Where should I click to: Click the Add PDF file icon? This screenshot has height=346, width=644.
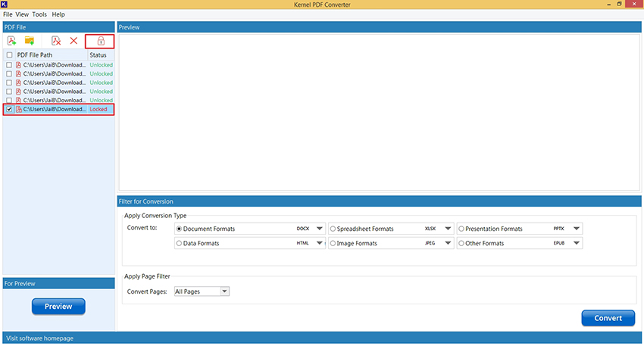pos(11,41)
